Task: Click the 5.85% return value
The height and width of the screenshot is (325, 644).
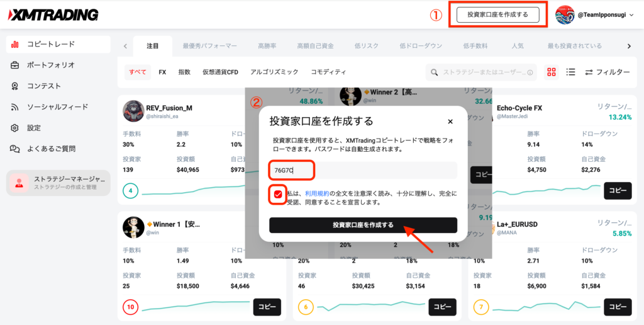Action: [622, 234]
